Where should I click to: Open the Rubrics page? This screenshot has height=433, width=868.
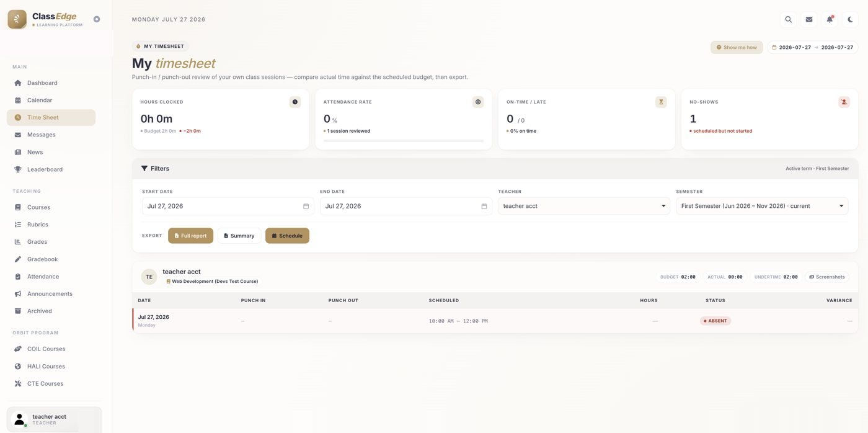pyautogui.click(x=51, y=225)
